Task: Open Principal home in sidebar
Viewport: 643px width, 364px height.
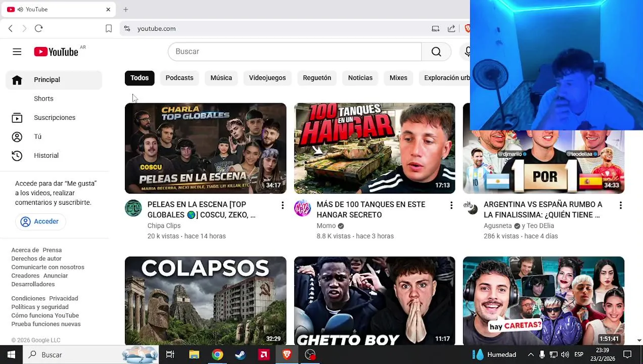Action: click(x=54, y=80)
